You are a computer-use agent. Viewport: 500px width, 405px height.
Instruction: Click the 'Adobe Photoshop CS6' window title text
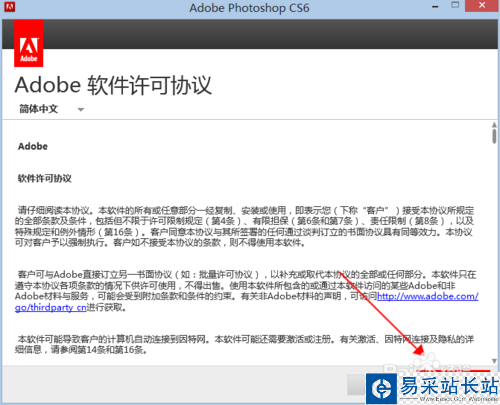[249, 8]
